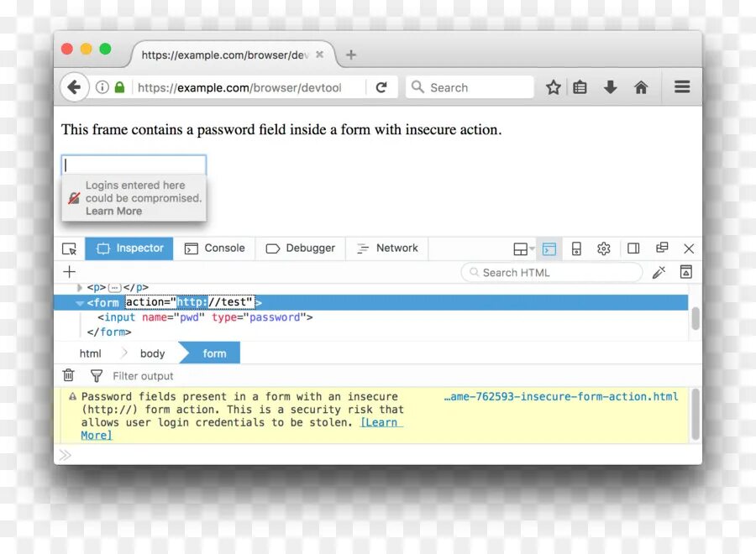Open insecure-form-action.html source link

561,396
